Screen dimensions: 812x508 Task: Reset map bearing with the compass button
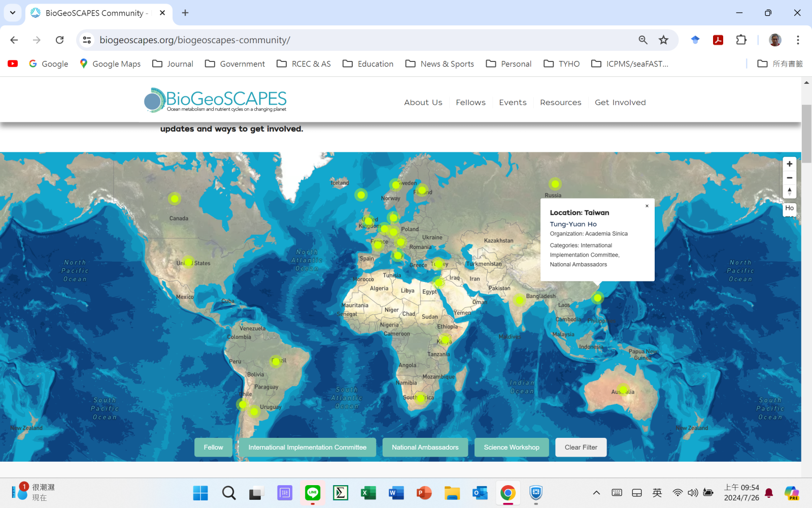coord(789,192)
